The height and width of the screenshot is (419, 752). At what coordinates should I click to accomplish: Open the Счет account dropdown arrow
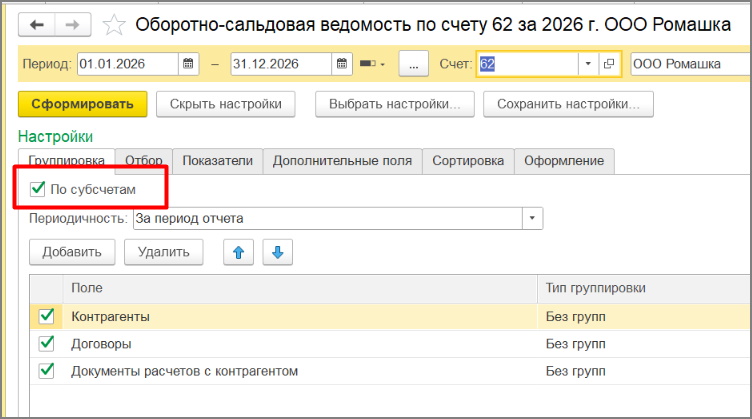click(x=587, y=64)
